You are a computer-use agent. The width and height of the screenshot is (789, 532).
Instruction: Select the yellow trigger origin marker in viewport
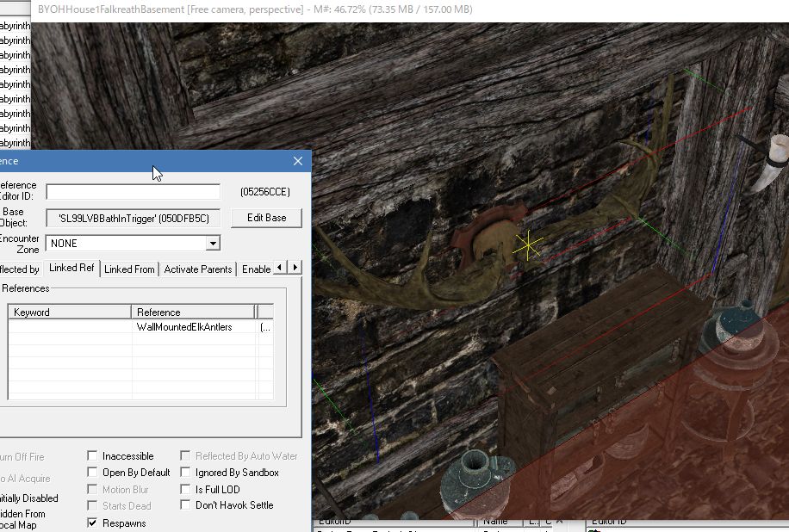point(528,246)
